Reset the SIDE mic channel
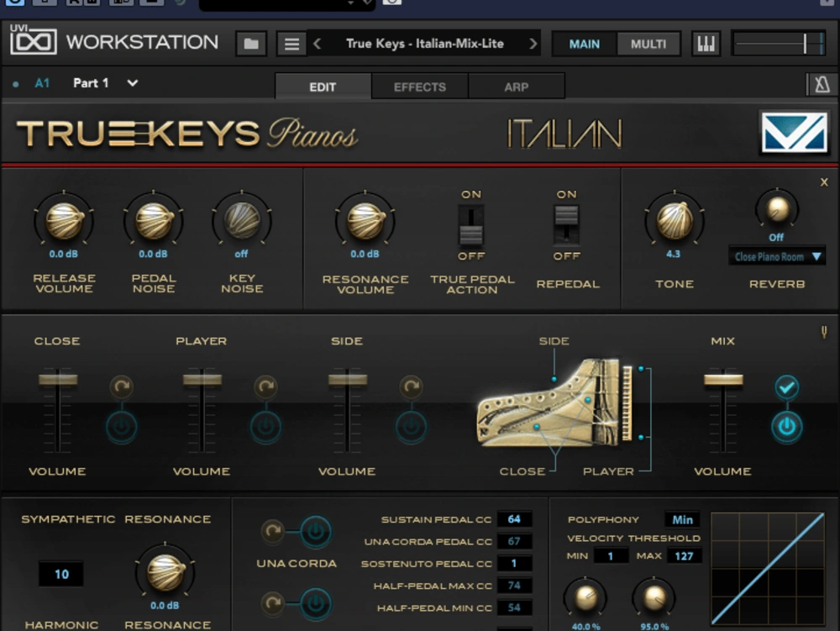840x631 pixels. tap(412, 386)
